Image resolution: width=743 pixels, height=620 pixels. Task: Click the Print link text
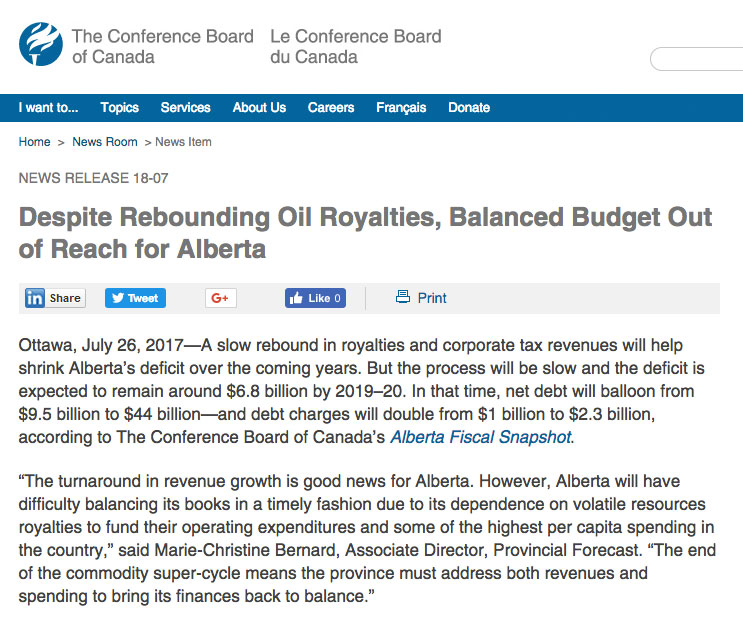(x=432, y=298)
